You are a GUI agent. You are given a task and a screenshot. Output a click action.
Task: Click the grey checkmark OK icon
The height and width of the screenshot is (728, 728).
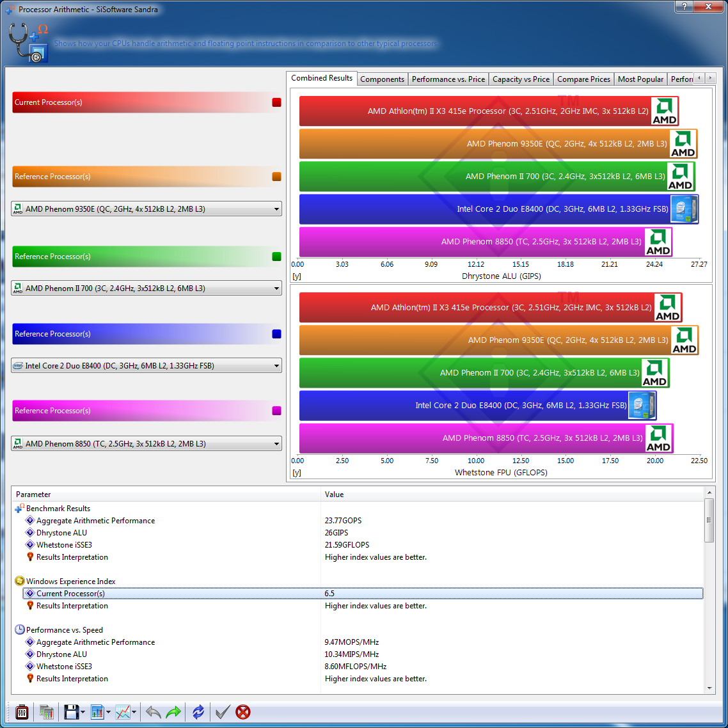pyautogui.click(x=223, y=712)
